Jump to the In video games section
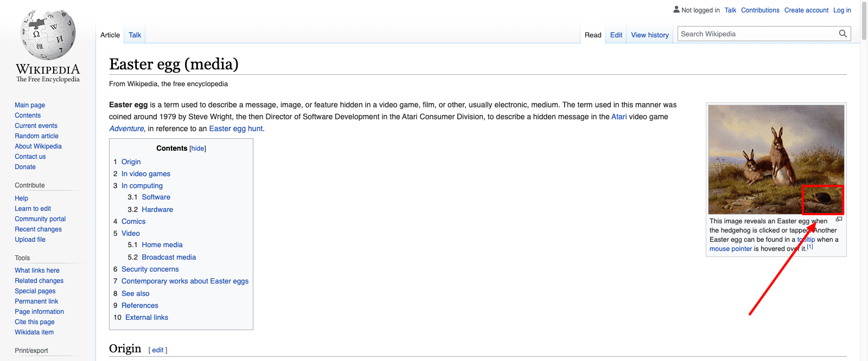The width and height of the screenshot is (868, 361). [x=145, y=174]
